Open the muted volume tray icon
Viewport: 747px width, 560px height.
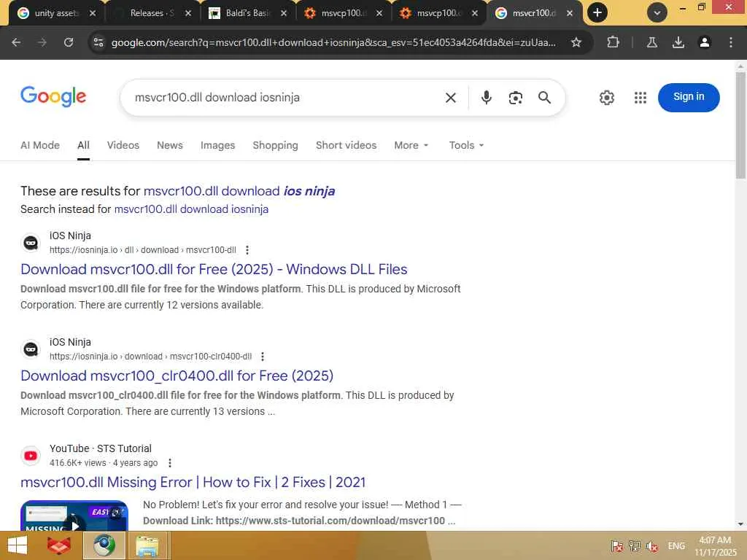651,546
